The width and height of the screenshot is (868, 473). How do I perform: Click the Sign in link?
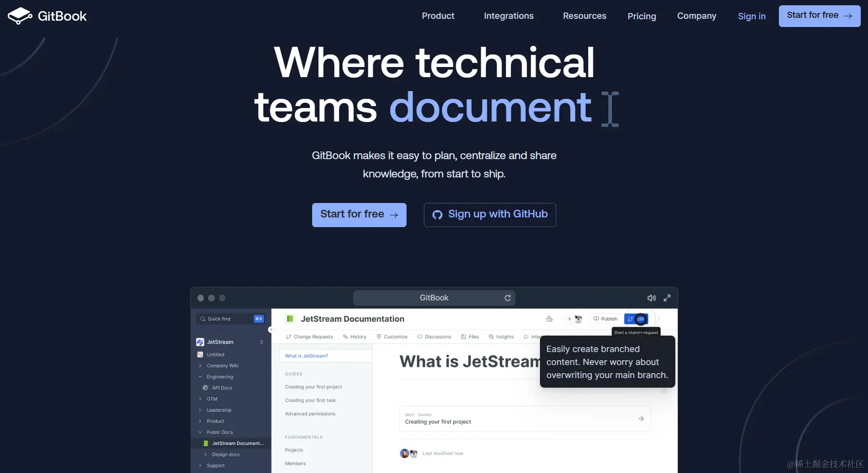tap(751, 16)
